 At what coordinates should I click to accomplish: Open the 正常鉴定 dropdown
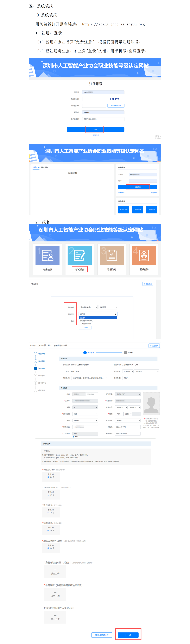(128, 371)
